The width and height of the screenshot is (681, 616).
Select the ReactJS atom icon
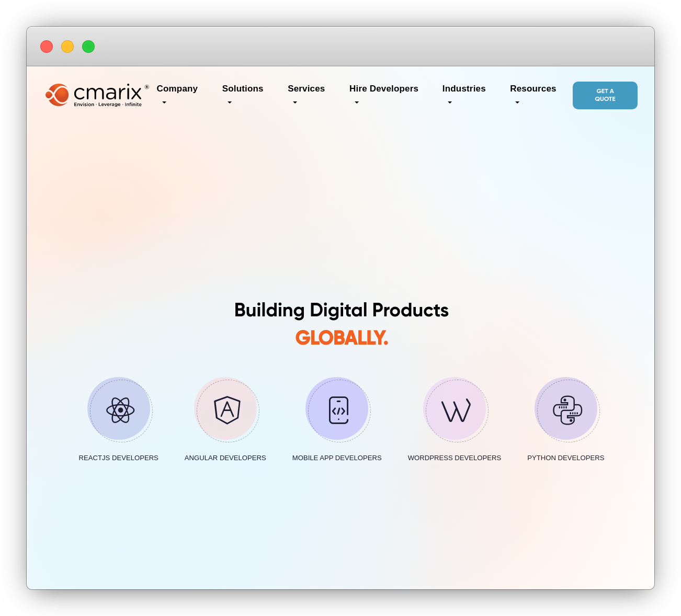[120, 410]
